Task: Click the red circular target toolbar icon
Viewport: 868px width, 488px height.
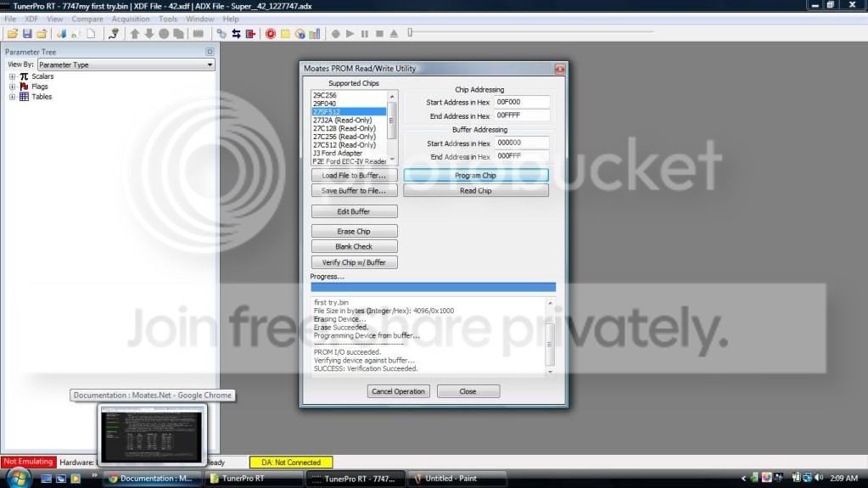Action: [270, 34]
